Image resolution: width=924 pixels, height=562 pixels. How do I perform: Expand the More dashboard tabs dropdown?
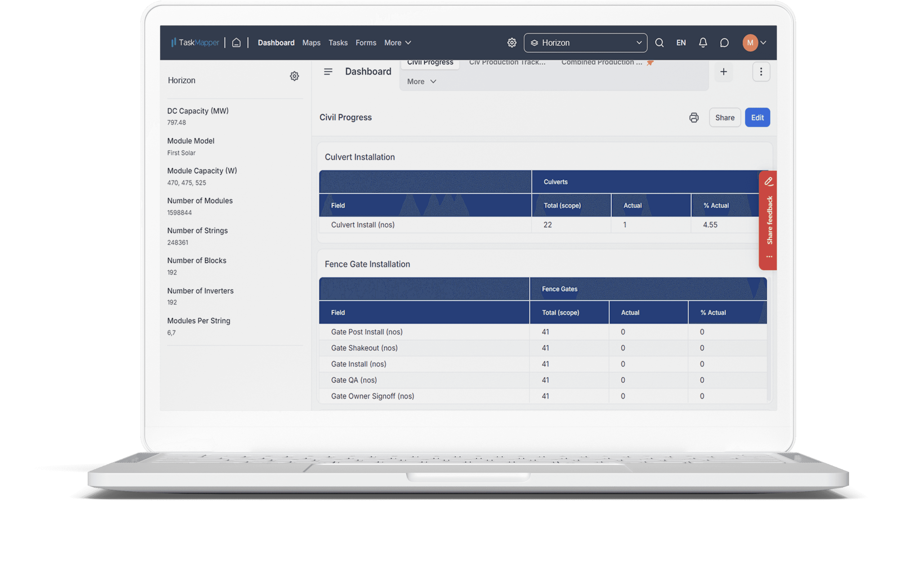422,82
